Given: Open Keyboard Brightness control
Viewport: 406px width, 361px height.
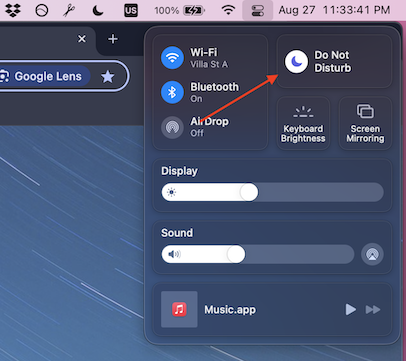Looking at the screenshot, I should pos(303,123).
